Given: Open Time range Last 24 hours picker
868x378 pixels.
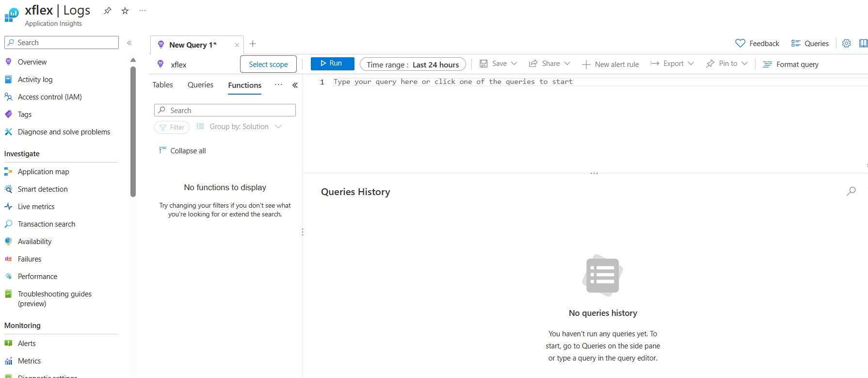Looking at the screenshot, I should click(413, 64).
